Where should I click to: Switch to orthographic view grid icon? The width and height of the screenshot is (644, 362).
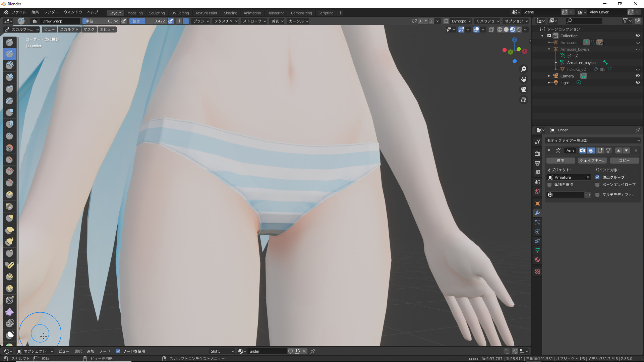(523, 100)
